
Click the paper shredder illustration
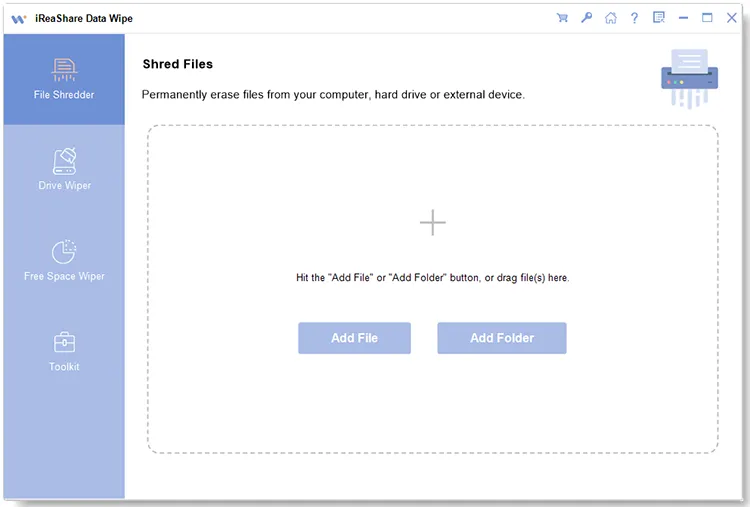point(689,78)
